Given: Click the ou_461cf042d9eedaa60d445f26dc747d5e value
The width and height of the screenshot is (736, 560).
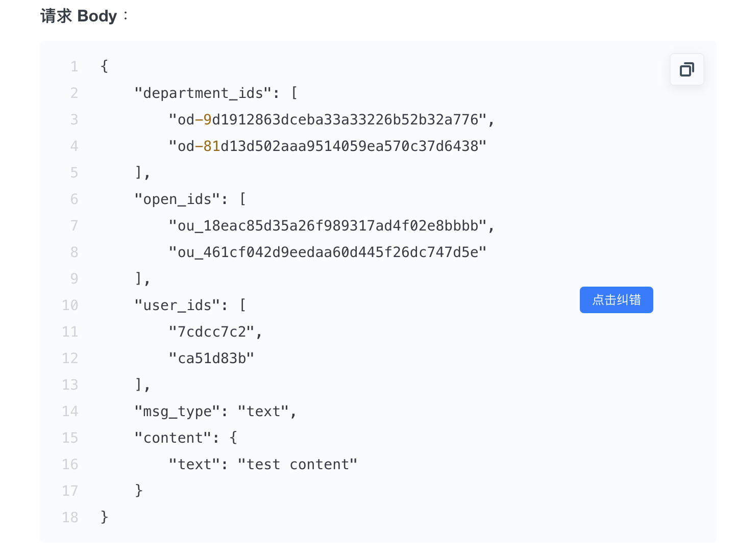Looking at the screenshot, I should click(x=328, y=252).
